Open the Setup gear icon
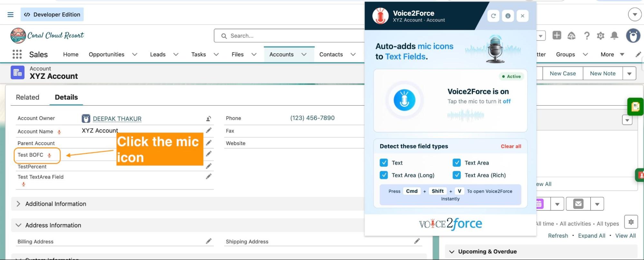Image resolution: width=644 pixels, height=260 pixels. pyautogui.click(x=601, y=36)
